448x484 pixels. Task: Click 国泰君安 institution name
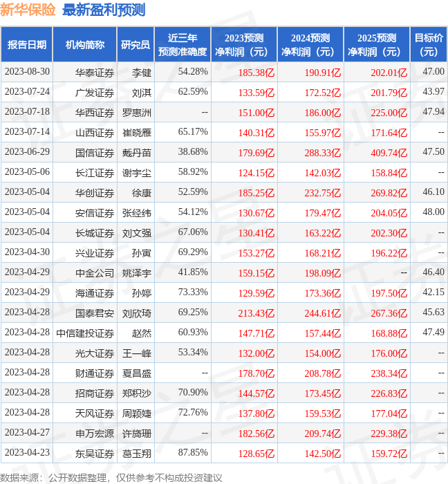(95, 314)
